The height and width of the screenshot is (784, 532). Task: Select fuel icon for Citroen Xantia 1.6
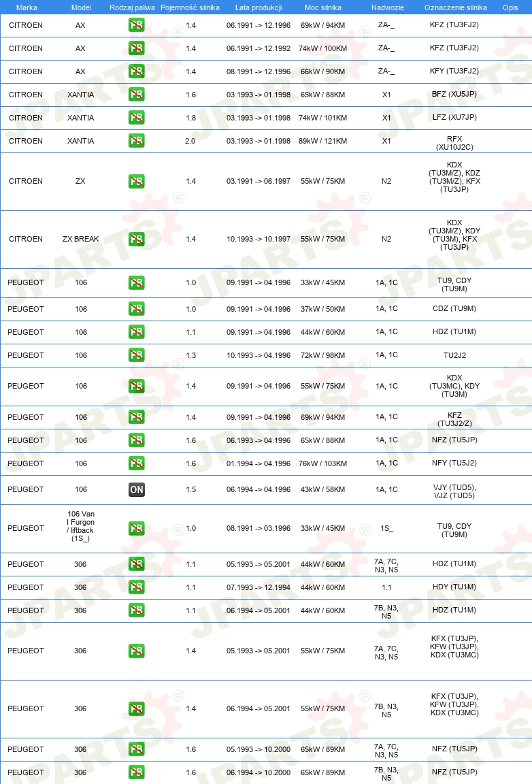pos(137,95)
